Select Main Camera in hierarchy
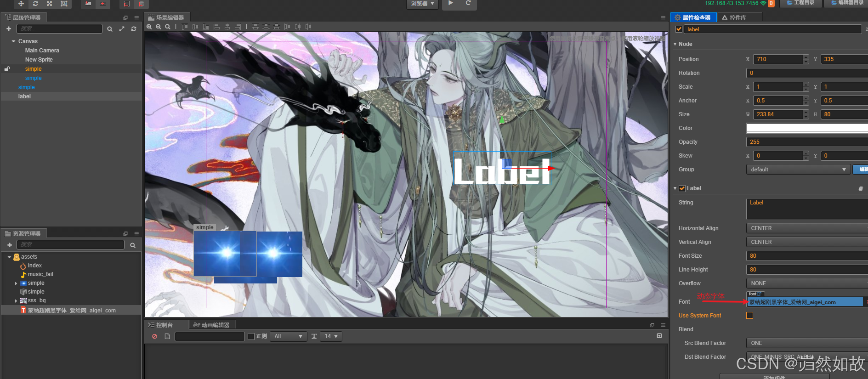Viewport: 868px width, 379px height. (42, 51)
